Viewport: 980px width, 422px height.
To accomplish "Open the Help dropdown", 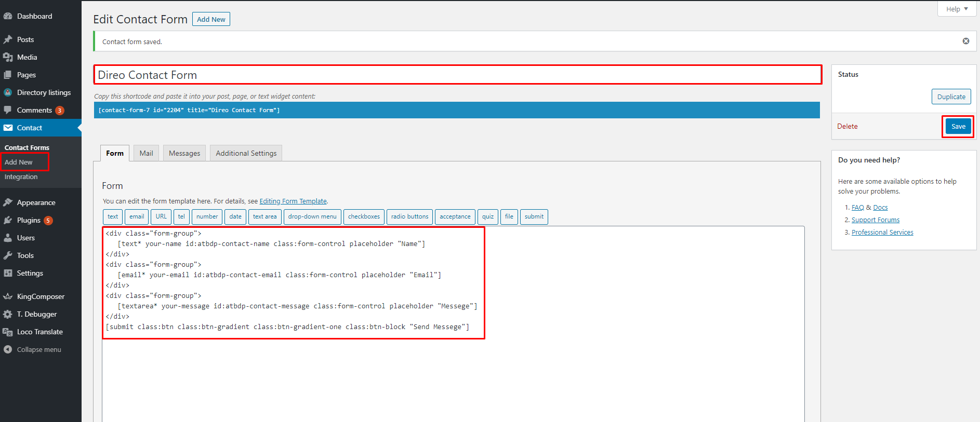I will (x=957, y=9).
